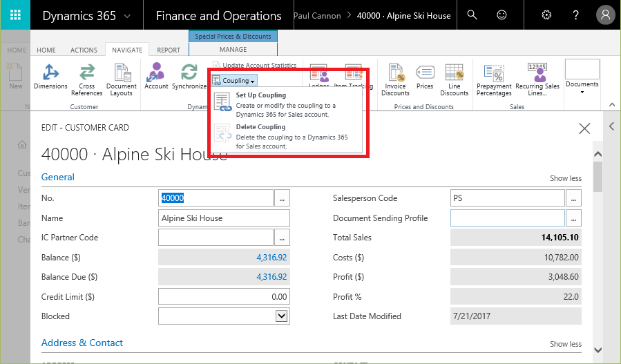Open the help question mark icon
Image resolution: width=621 pixels, height=364 pixels.
click(576, 15)
